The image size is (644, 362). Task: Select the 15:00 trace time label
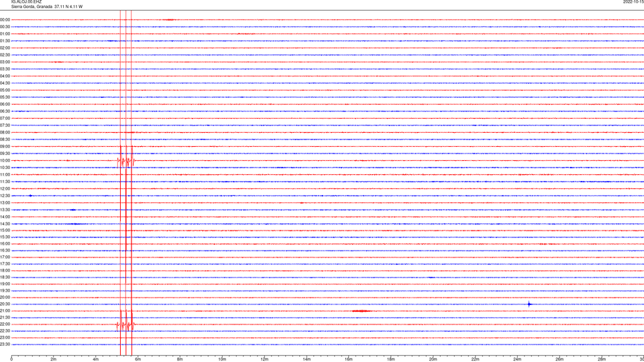pyautogui.click(x=5, y=230)
